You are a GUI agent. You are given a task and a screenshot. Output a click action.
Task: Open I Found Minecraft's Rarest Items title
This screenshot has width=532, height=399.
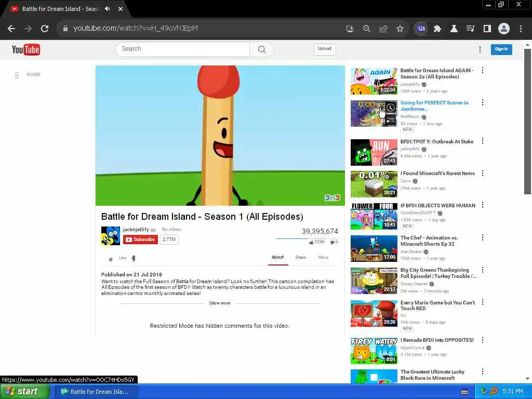437,174
